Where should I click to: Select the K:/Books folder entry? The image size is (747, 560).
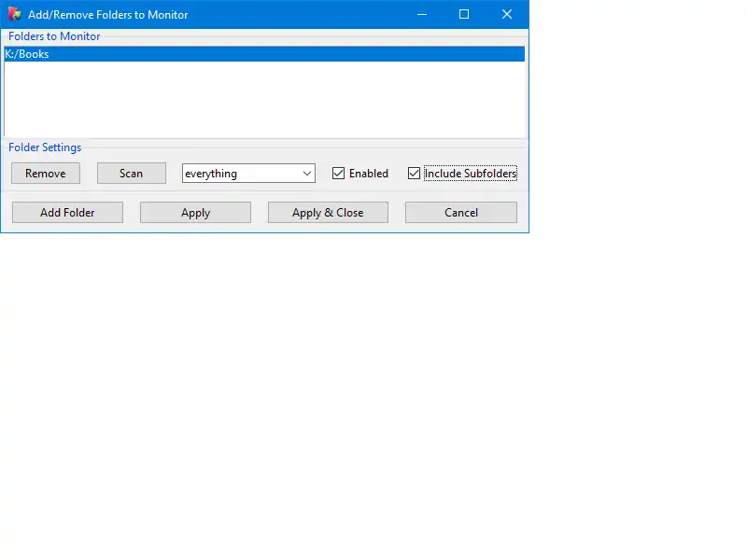coord(264,54)
